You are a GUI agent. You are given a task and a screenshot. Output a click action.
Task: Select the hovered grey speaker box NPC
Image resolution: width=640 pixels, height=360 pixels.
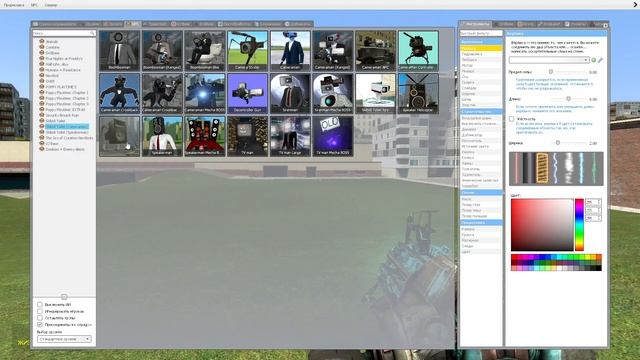tap(119, 136)
